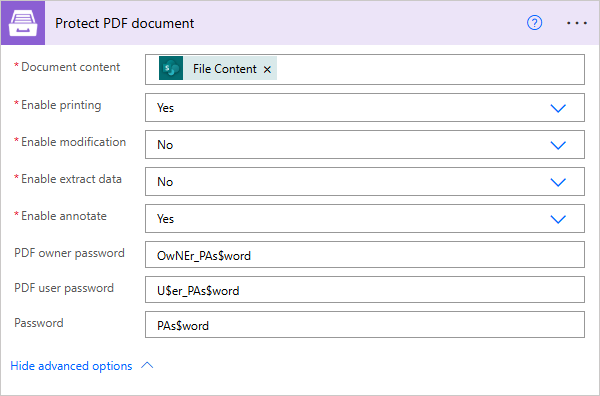
Task: Click the Password input field
Action: coord(365,325)
